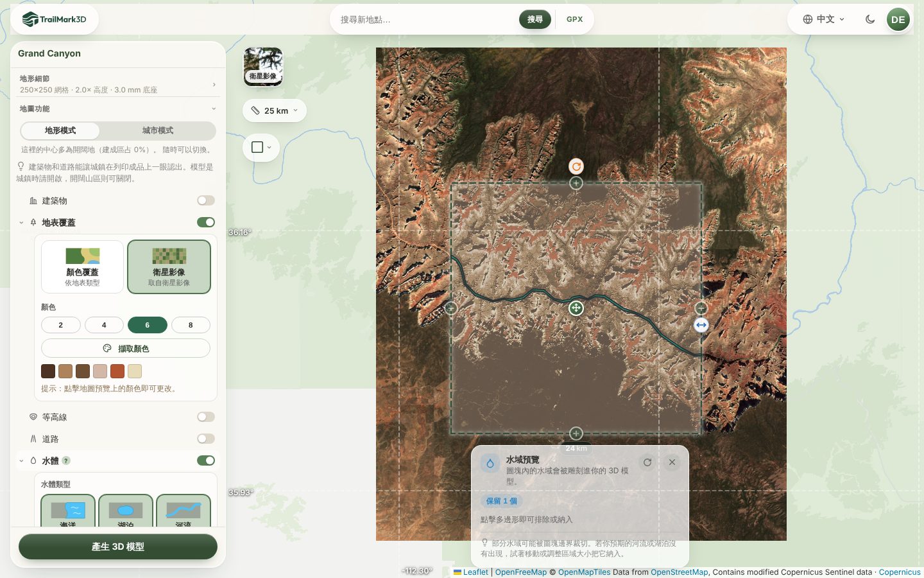Screen dimensions: 924x578
Task: Enable the 道路 toggle
Action: pyautogui.click(x=206, y=439)
